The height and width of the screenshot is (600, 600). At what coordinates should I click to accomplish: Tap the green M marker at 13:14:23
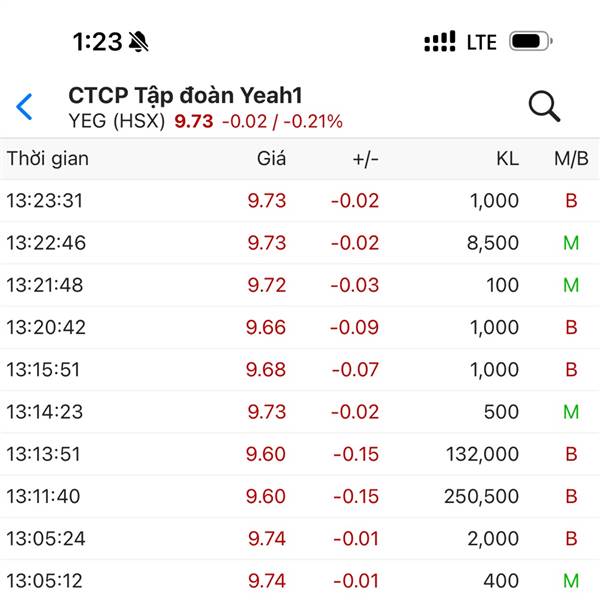point(571,412)
